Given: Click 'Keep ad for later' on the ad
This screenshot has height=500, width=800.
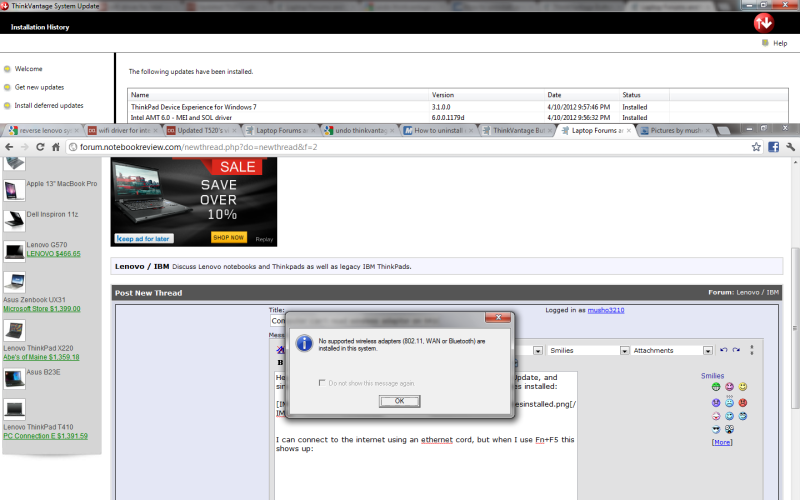Looking at the screenshot, I should (144, 238).
